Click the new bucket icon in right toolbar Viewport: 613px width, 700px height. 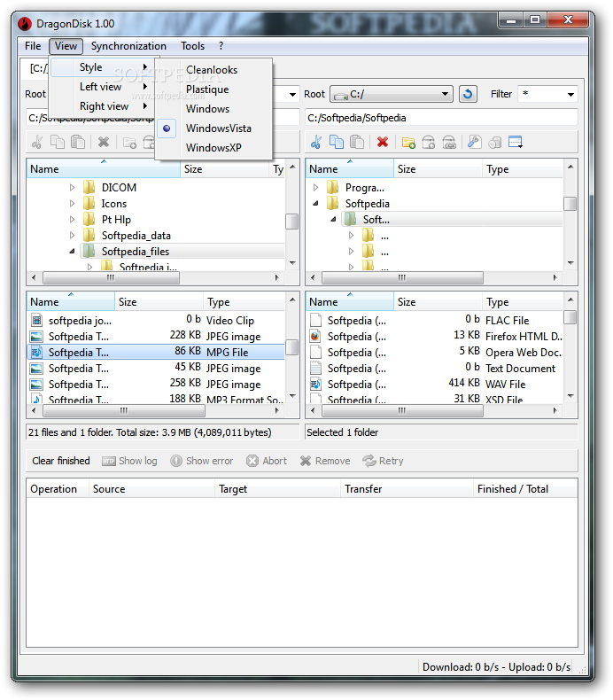coord(429,143)
